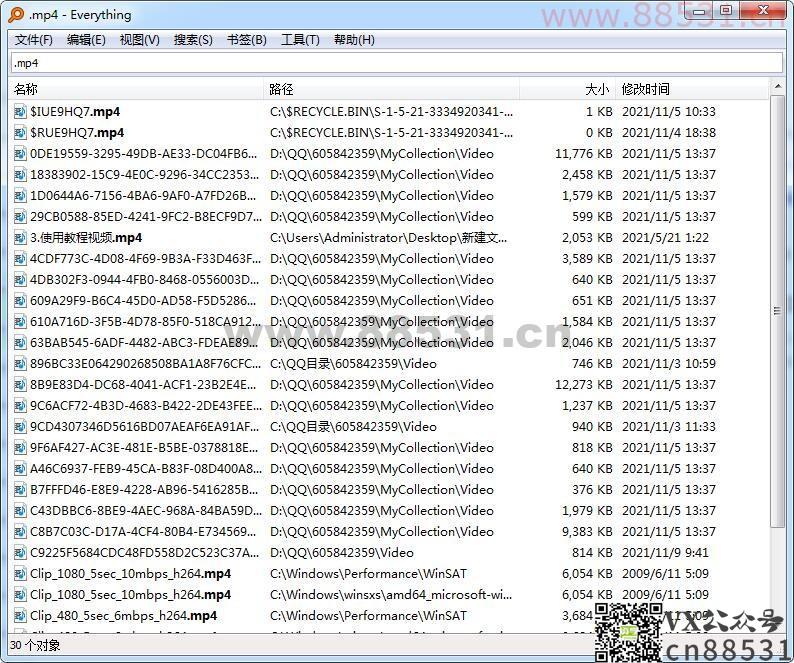Open the 编辑(E) menu
The image size is (794, 663).
coord(86,40)
